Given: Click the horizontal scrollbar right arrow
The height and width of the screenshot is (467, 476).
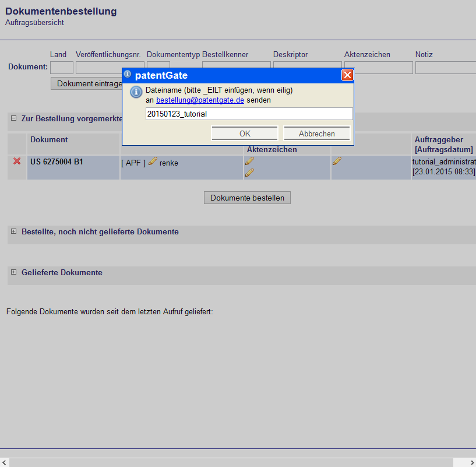Looking at the screenshot, I should pos(471,462).
